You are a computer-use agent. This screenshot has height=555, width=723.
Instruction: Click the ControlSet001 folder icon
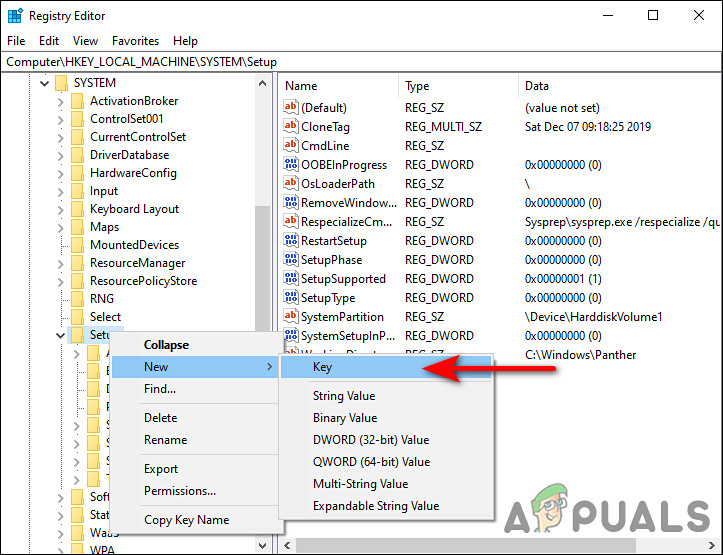click(x=77, y=119)
